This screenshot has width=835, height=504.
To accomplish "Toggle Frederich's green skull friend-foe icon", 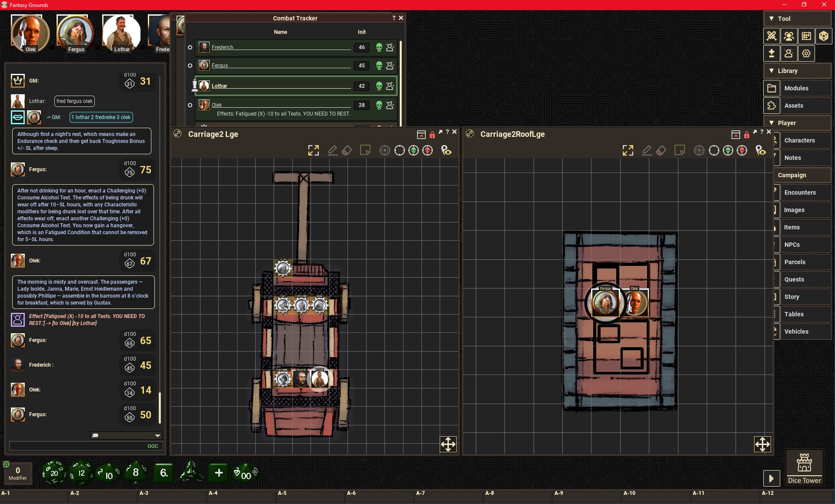I will [379, 47].
